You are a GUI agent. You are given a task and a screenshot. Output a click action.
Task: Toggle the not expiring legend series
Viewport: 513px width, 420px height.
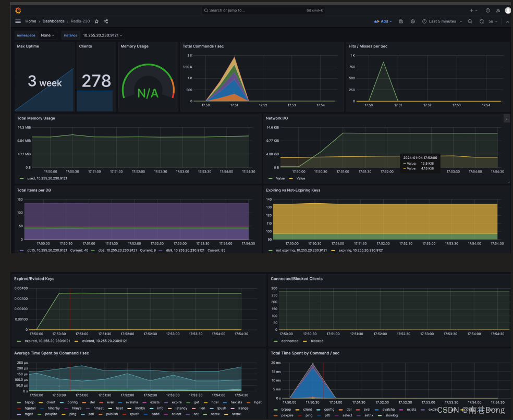pyautogui.click(x=301, y=251)
